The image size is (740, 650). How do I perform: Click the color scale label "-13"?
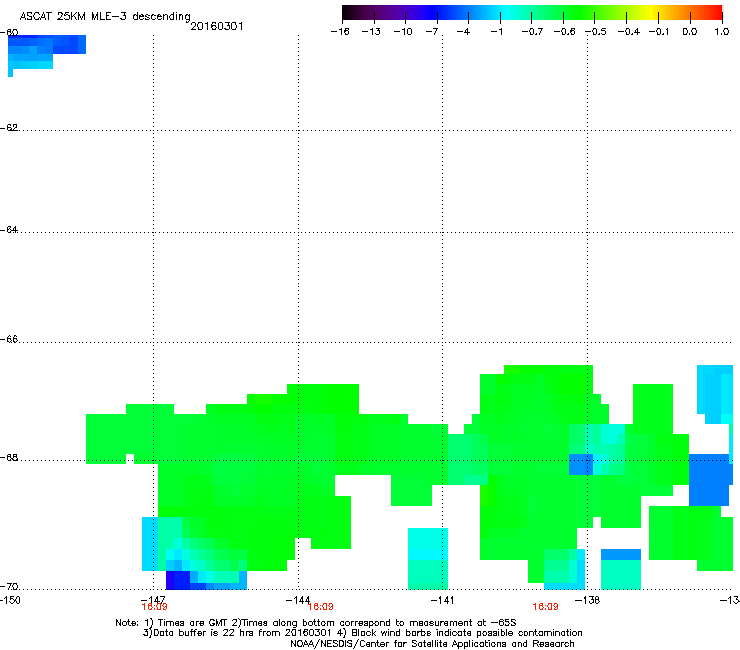[371, 32]
